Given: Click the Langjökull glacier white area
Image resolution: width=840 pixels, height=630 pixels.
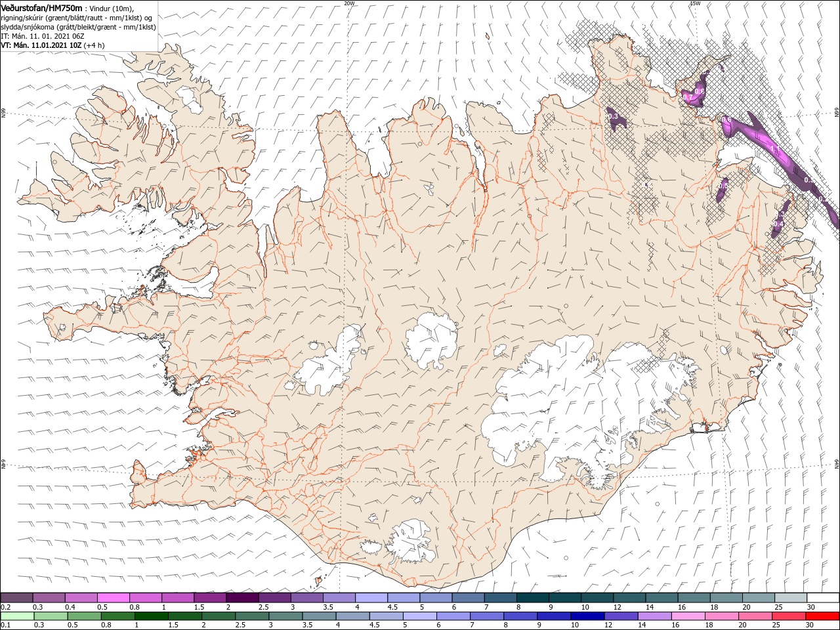Looking at the screenshot, I should [x=328, y=364].
